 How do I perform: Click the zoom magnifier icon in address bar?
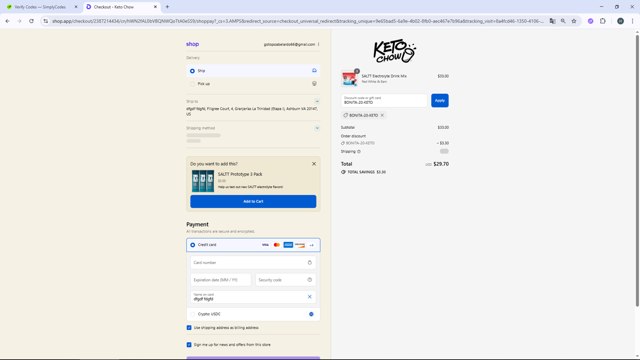tap(563, 21)
